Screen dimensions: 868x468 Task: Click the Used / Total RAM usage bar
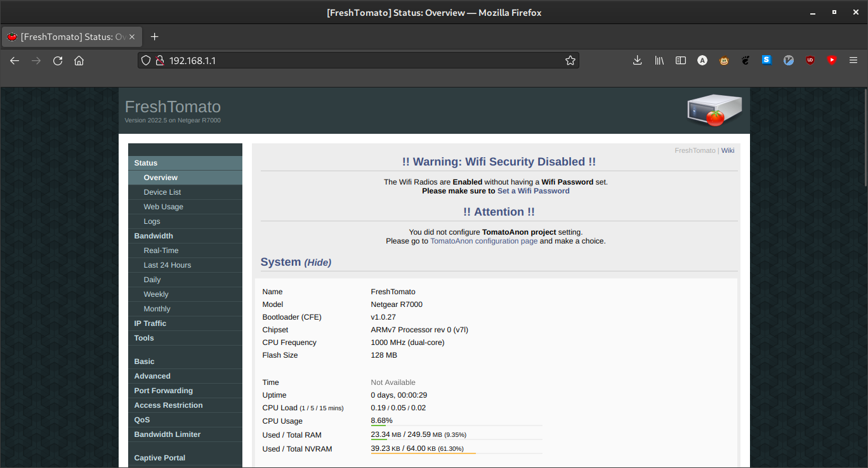click(456, 439)
